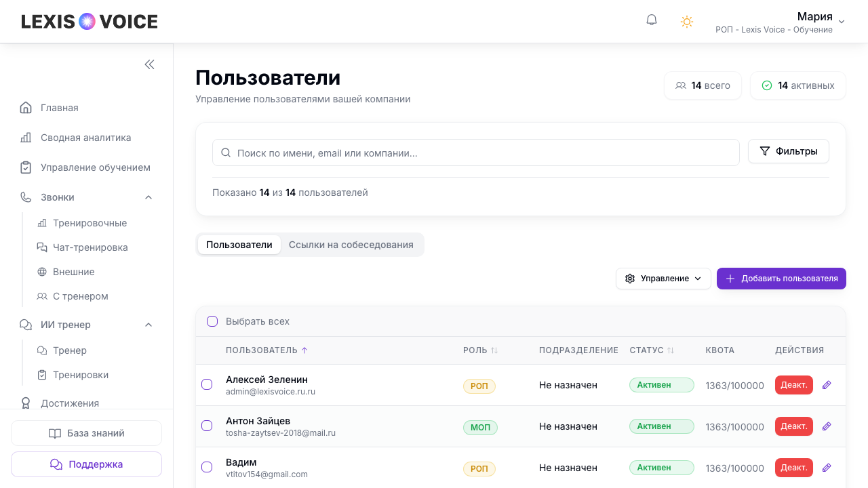Click the chat icon next to Чат-тренировка

[42, 247]
